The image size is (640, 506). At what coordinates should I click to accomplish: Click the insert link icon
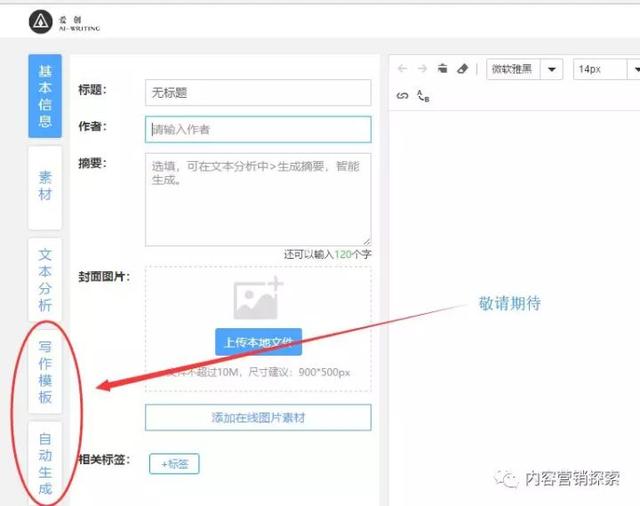point(402,96)
